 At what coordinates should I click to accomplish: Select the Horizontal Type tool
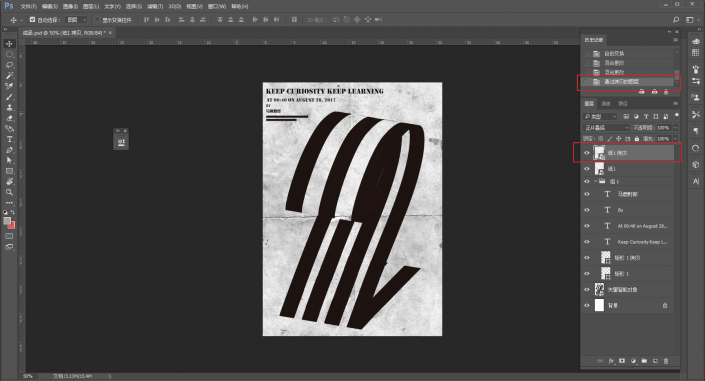[x=9, y=139]
